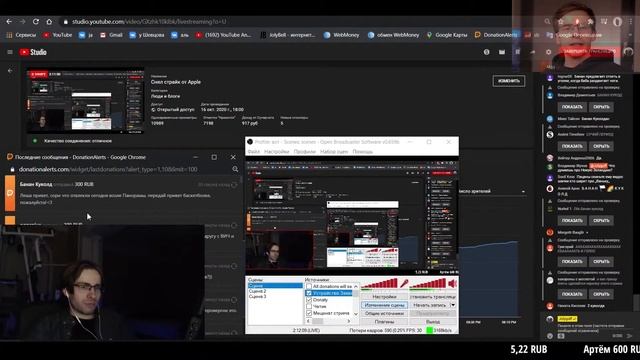Open the JolyBell bookmark

click(x=288, y=35)
